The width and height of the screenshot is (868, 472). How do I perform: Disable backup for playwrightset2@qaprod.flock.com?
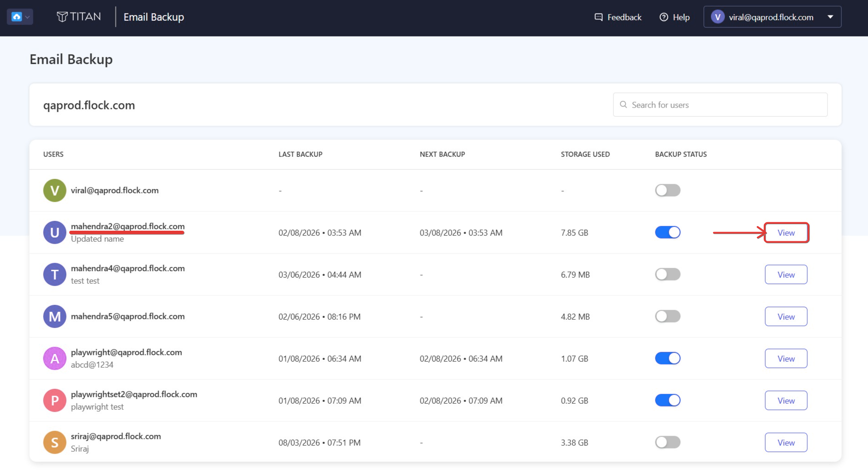click(x=668, y=400)
